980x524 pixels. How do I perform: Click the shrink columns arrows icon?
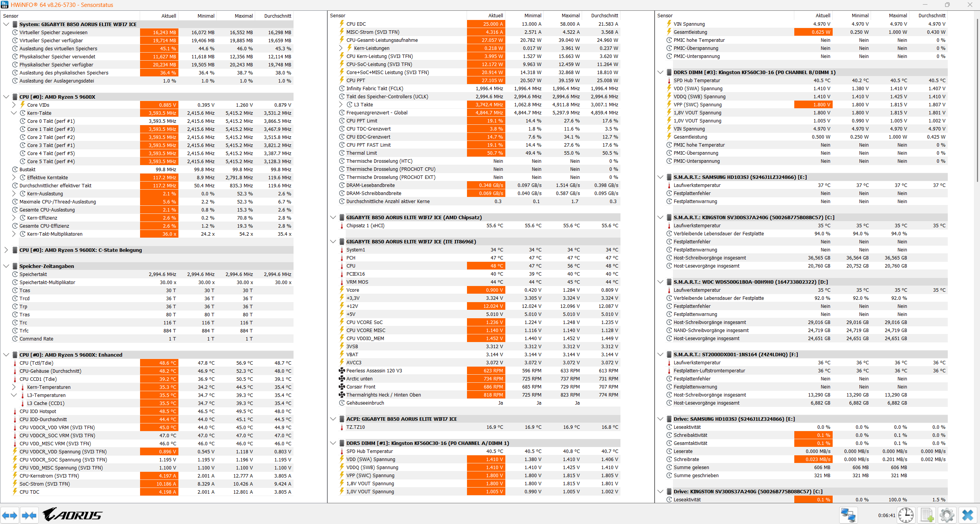[x=29, y=515]
